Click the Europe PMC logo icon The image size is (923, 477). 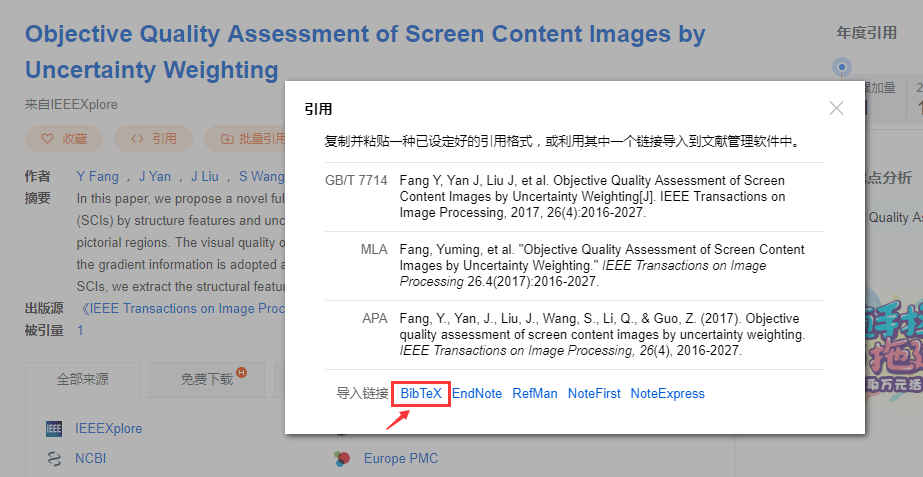(x=342, y=458)
